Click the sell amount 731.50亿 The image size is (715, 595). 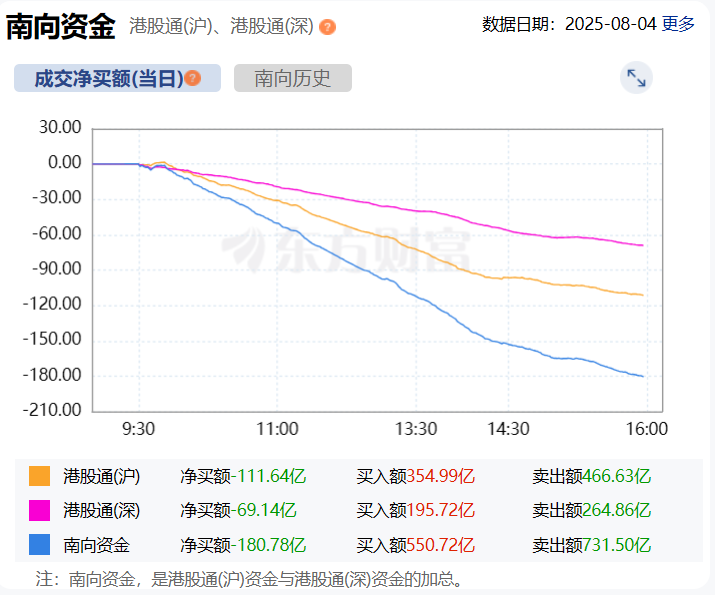[617, 545]
